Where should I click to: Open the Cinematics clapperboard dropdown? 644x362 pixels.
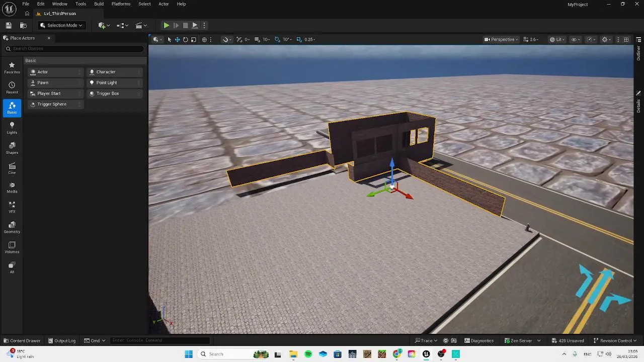tap(141, 25)
